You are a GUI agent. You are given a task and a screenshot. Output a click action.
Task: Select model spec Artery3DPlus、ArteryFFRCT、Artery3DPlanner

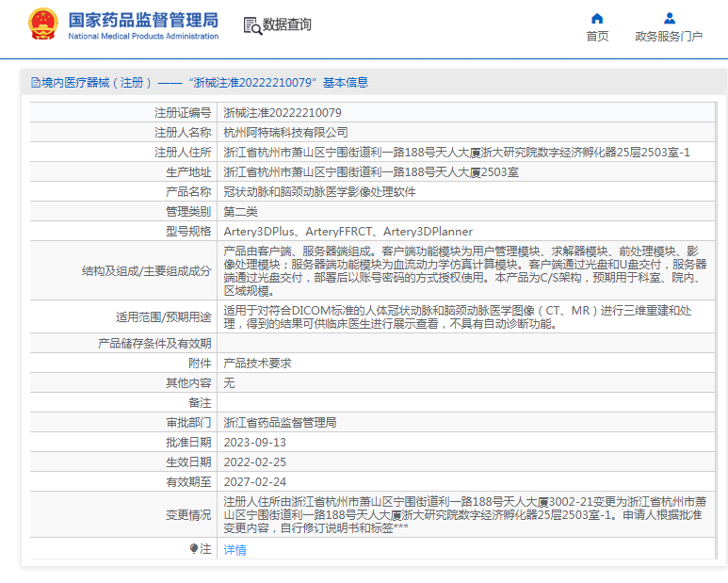(x=348, y=232)
